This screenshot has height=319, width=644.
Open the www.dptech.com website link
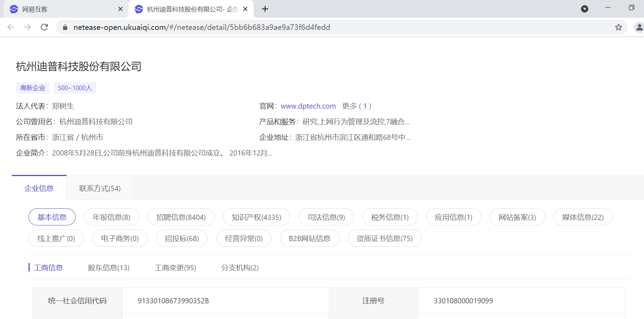tap(308, 106)
